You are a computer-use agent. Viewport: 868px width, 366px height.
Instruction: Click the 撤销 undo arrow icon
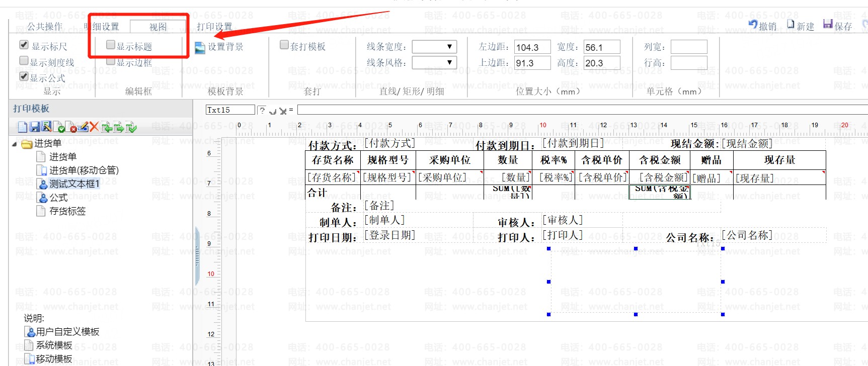(x=753, y=24)
